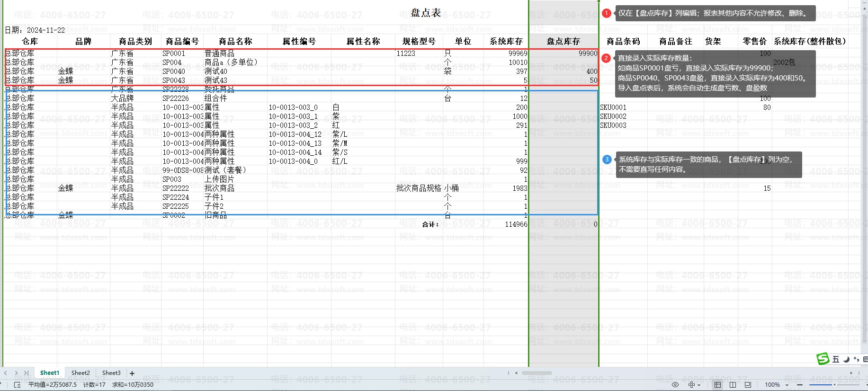Switch to normal view icon

click(x=717, y=385)
